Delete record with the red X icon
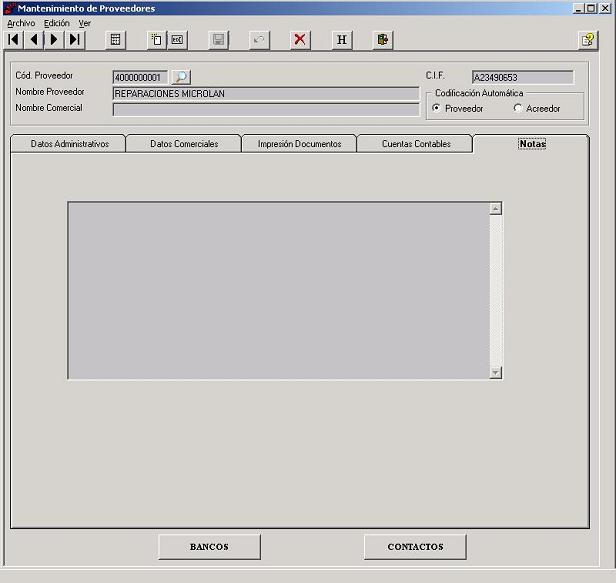Screen dimensions: 616x583 coord(300,40)
